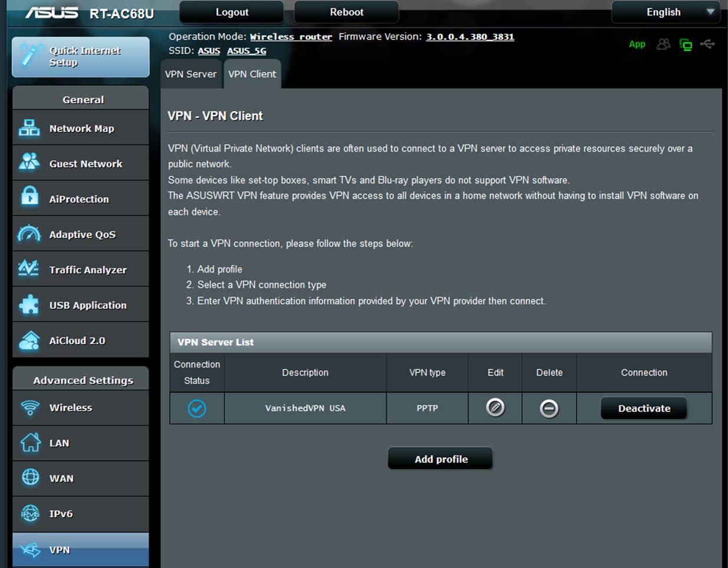728x568 pixels.
Task: Click the firmware version 3.0.0.4.380_3831 link
Action: (x=470, y=37)
